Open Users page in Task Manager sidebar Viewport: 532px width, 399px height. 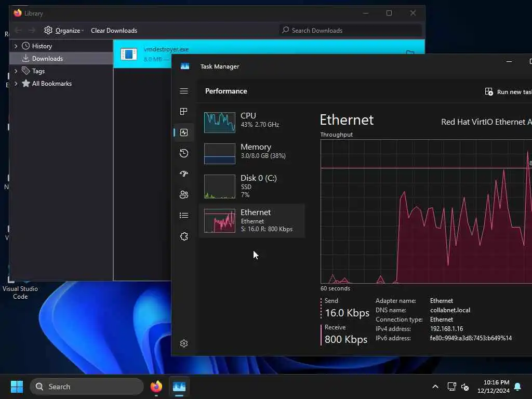(184, 194)
